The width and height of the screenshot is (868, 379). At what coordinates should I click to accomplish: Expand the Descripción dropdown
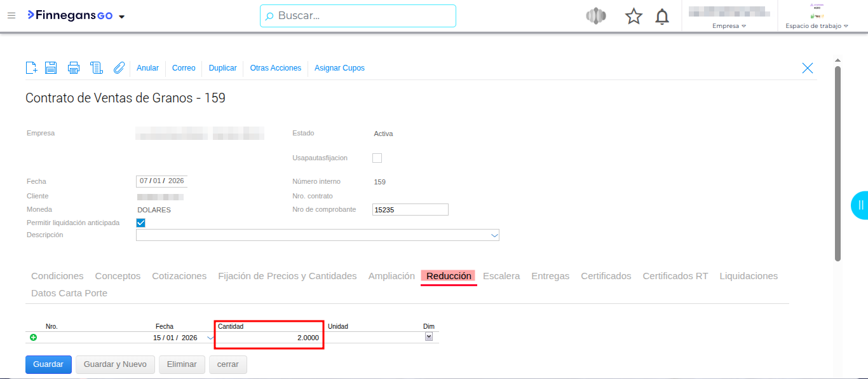[x=494, y=235]
